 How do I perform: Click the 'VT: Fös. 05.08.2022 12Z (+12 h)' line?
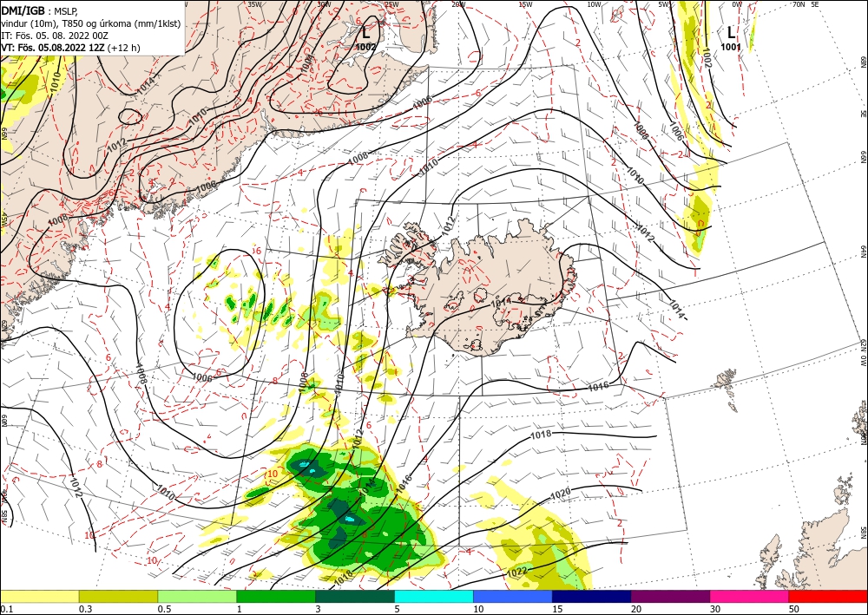71,48
